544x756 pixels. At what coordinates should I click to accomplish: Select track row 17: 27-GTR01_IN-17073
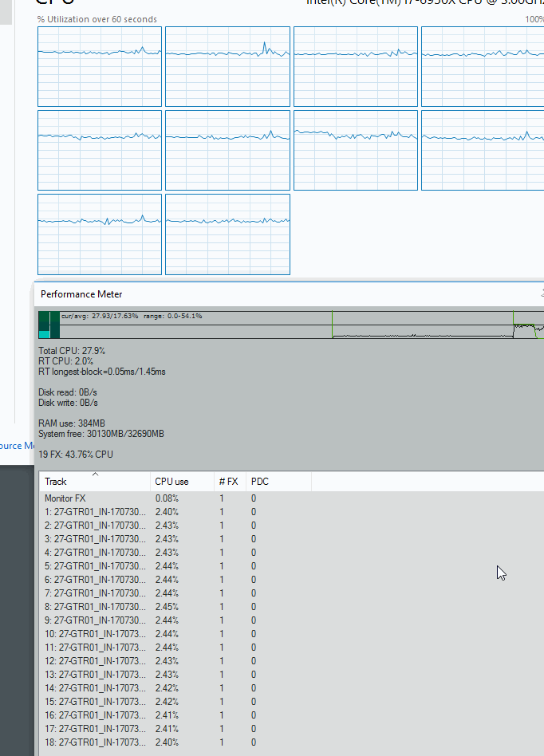(291, 728)
